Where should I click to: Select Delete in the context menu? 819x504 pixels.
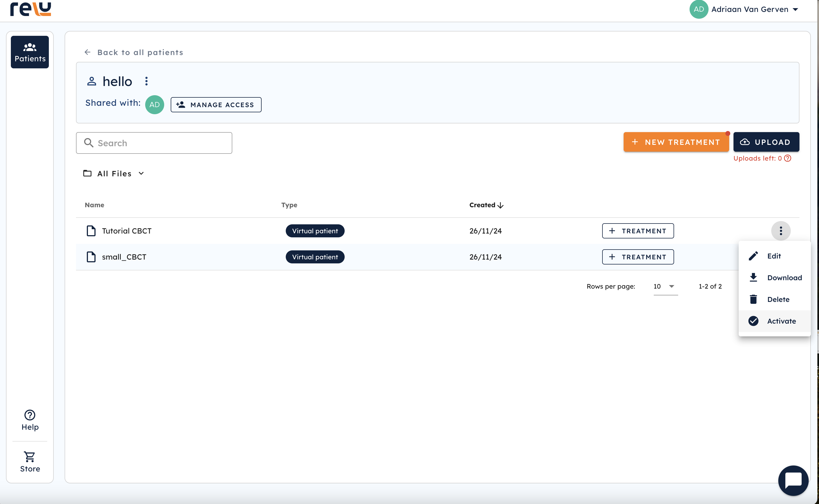[778, 299]
